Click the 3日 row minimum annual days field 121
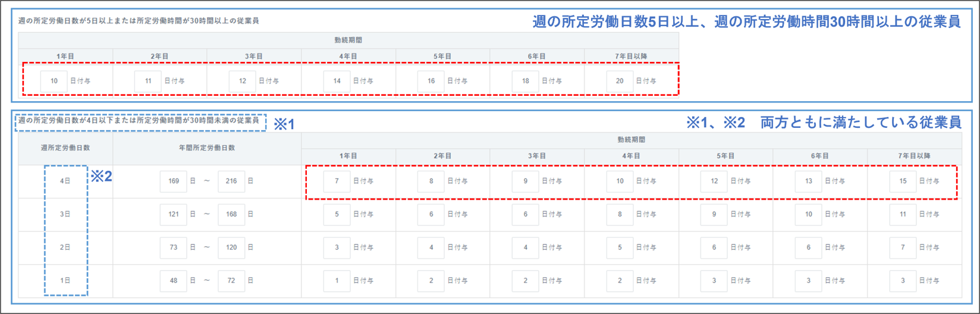The height and width of the screenshot is (314, 980). point(174,214)
